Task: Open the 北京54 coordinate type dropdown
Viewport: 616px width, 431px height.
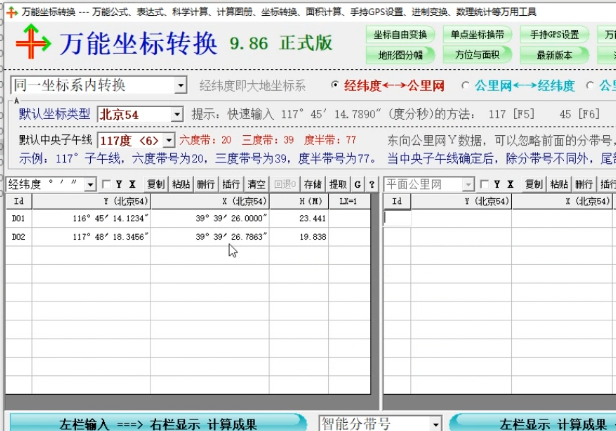Action: click(x=177, y=115)
